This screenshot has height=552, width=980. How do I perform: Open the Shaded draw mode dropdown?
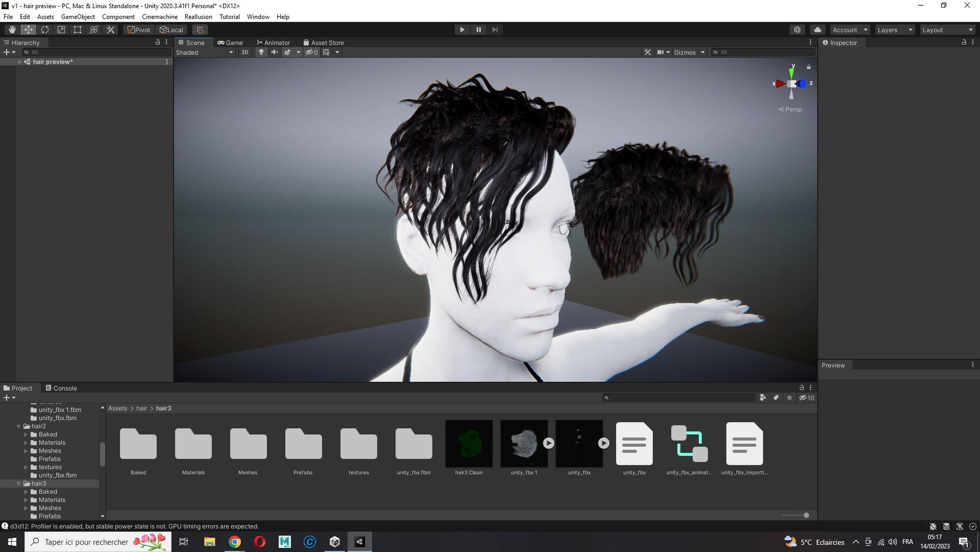tap(205, 52)
